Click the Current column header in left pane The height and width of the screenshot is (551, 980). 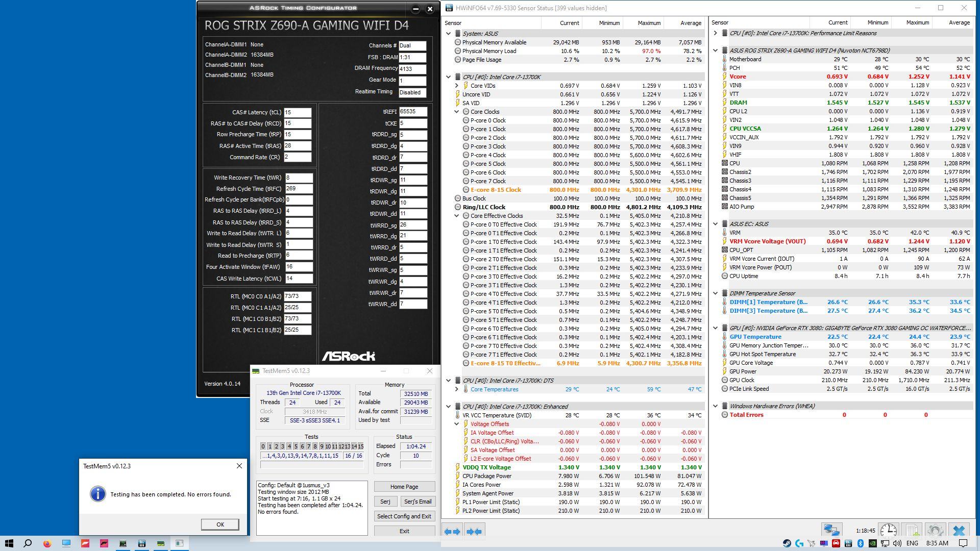point(562,23)
